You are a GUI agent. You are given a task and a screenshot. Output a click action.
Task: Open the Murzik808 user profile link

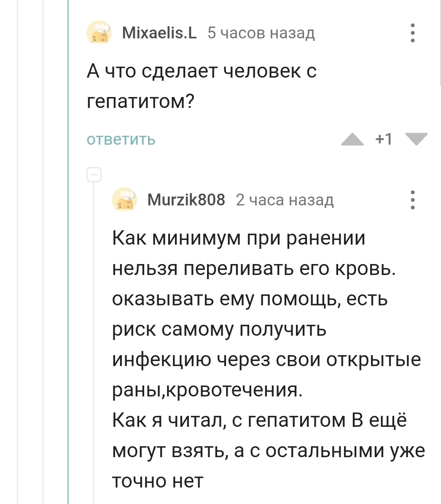(x=186, y=199)
